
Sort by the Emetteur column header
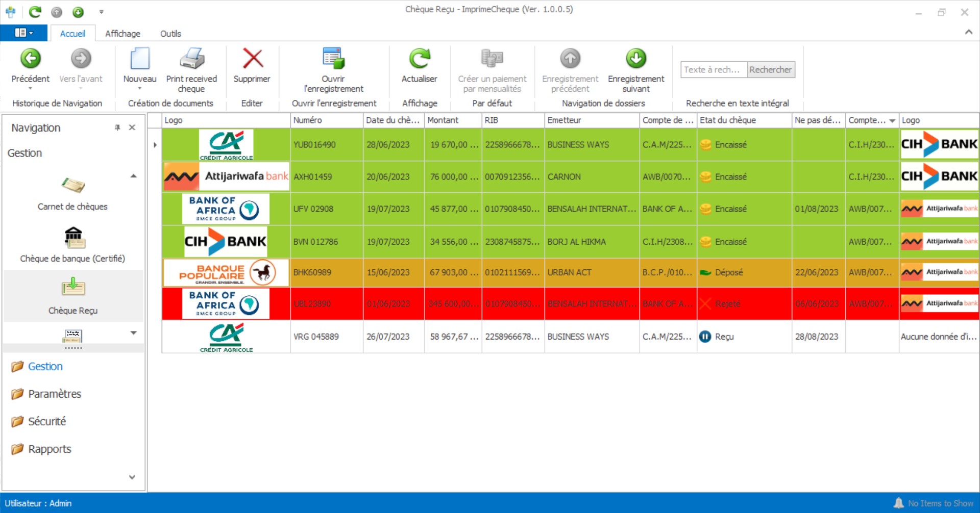point(592,120)
